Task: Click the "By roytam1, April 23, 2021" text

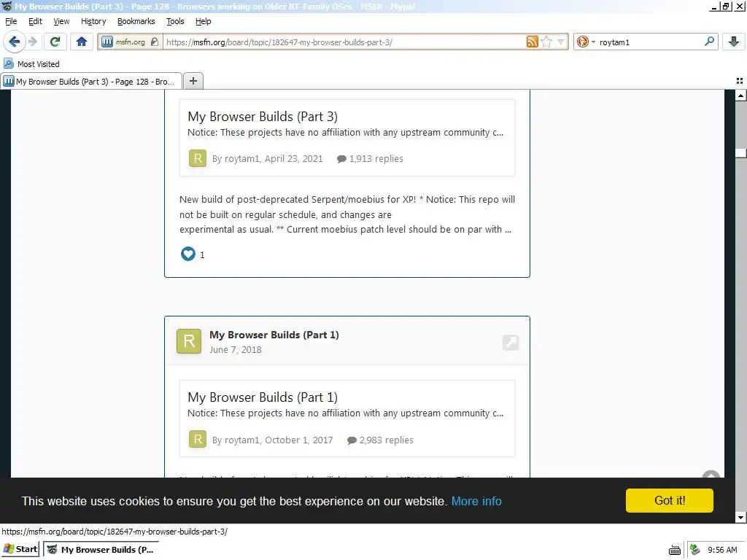Action: pos(267,158)
